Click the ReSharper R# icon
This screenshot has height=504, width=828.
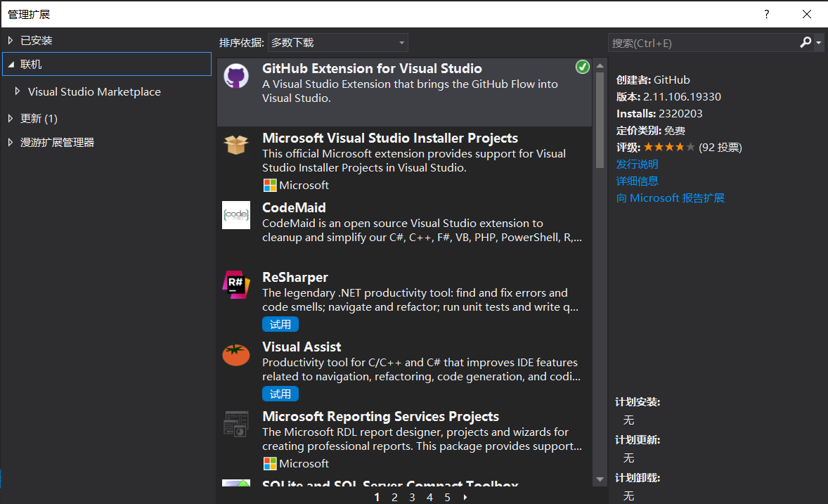(236, 285)
